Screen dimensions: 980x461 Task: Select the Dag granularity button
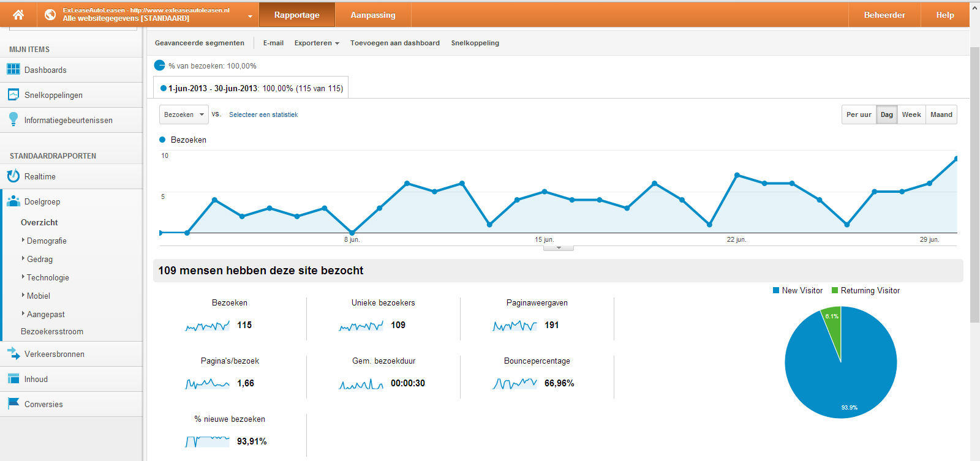point(887,114)
